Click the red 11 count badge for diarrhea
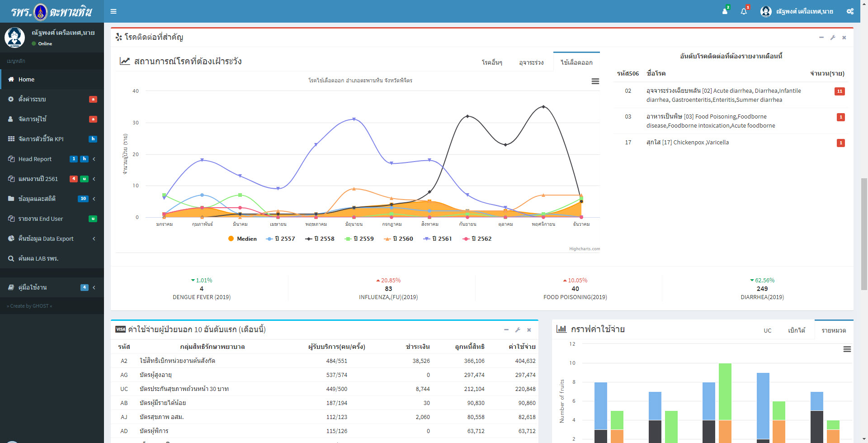868x443 pixels. (840, 91)
